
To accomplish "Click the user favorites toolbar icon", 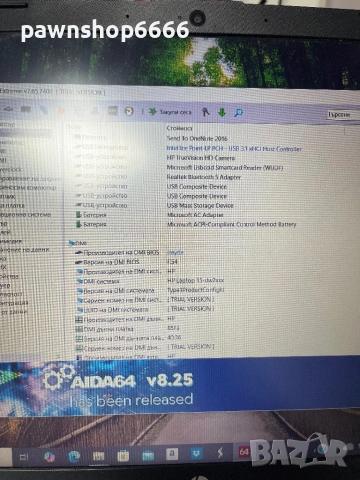I will tap(95, 110).
